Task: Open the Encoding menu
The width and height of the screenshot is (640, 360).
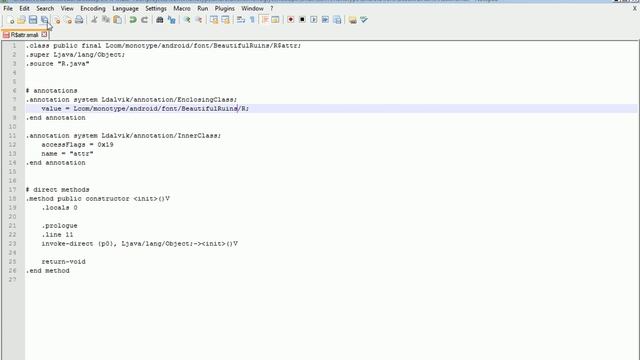Action: coord(93,8)
